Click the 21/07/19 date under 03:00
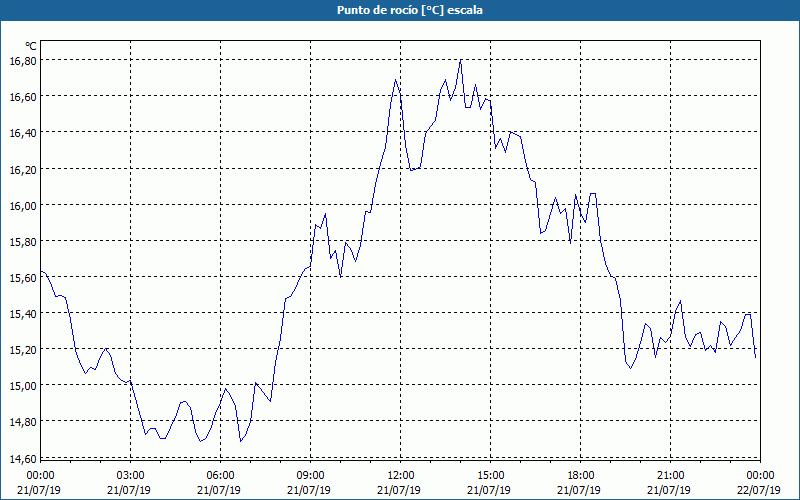Image resolution: width=800 pixels, height=500 pixels. click(129, 490)
